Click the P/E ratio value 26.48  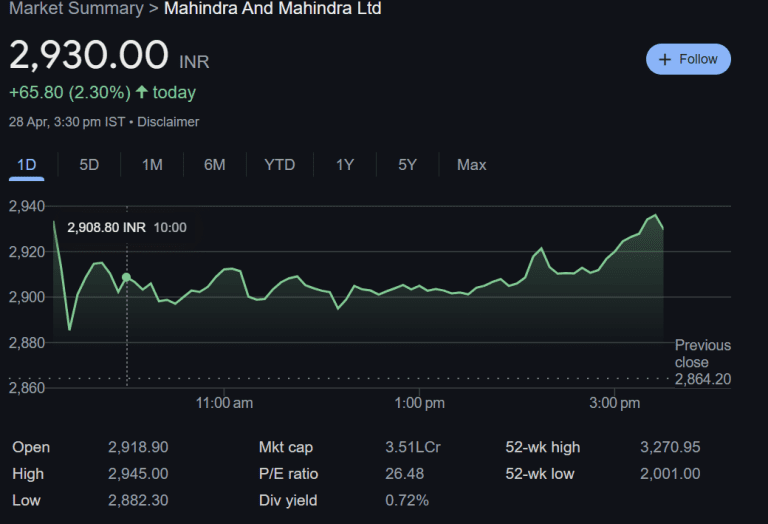click(405, 474)
